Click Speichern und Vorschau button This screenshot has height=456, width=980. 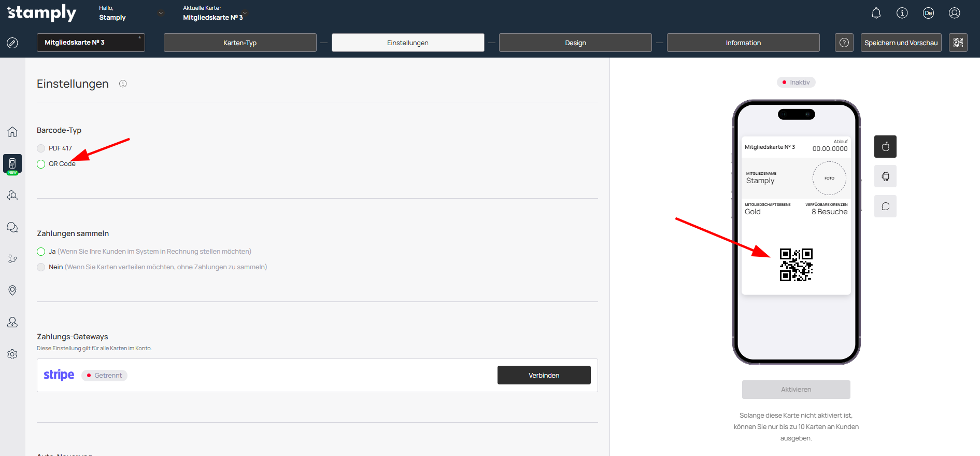[901, 43]
